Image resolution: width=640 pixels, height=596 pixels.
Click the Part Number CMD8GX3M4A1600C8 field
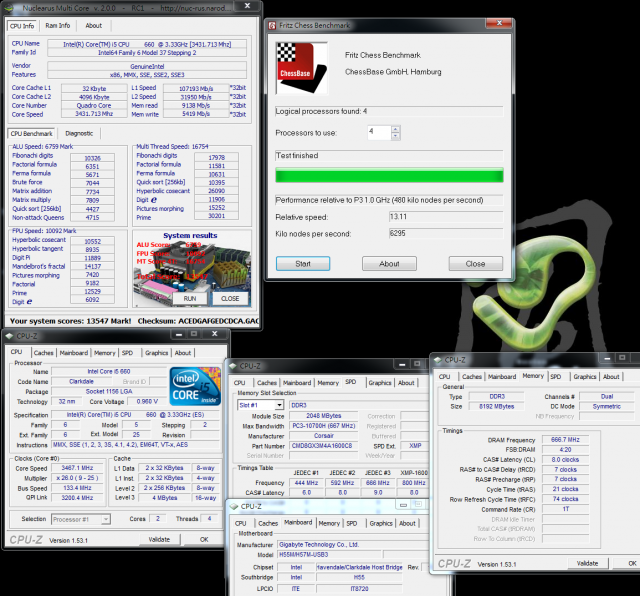322,446
